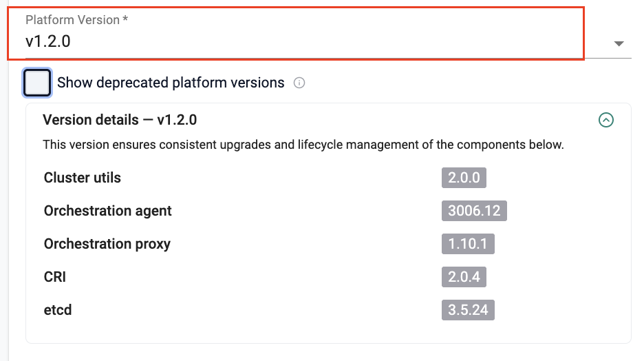Select the v1.2.0 value text
The image size is (644, 361).
point(48,41)
